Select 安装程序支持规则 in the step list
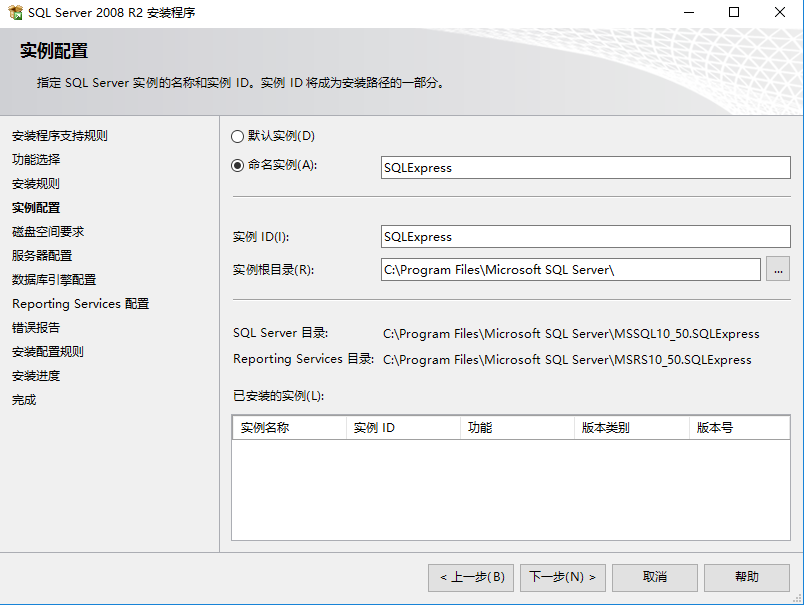The width and height of the screenshot is (804, 605). [x=59, y=136]
